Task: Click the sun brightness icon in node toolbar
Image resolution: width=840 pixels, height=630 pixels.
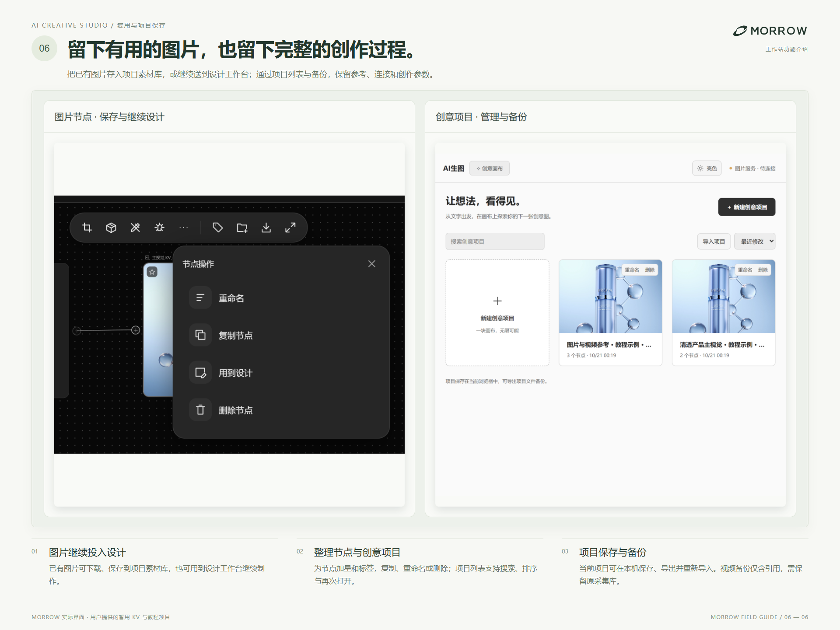Action: coord(159,227)
